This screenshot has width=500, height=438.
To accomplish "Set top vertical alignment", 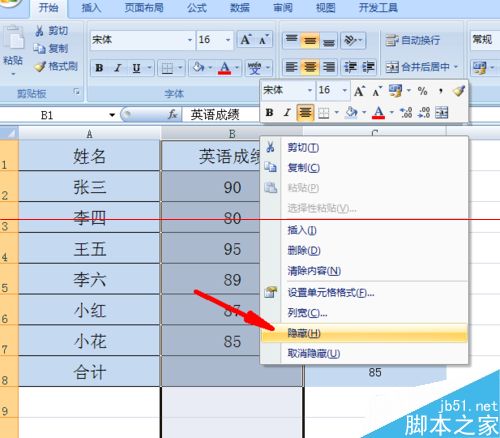I will [x=291, y=40].
